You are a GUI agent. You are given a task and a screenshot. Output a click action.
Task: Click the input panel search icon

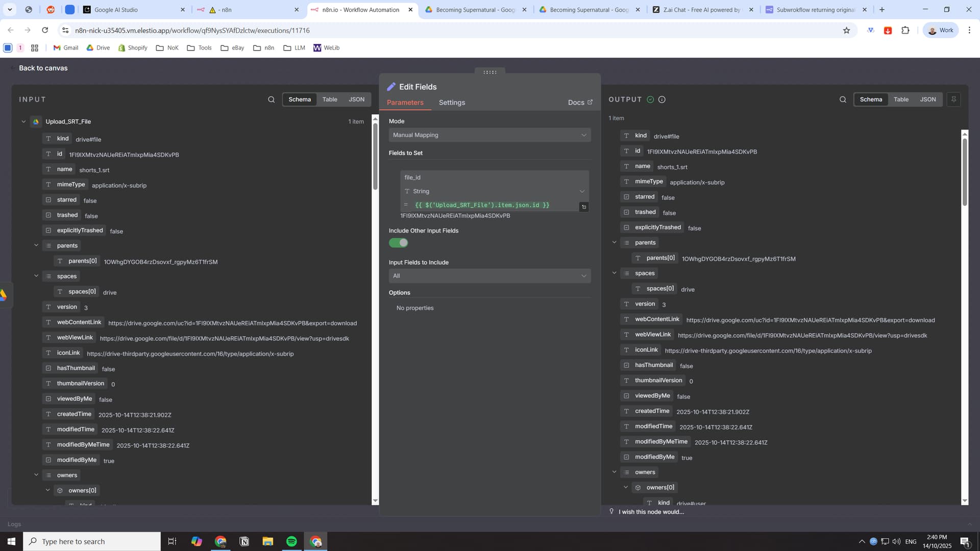pyautogui.click(x=271, y=99)
